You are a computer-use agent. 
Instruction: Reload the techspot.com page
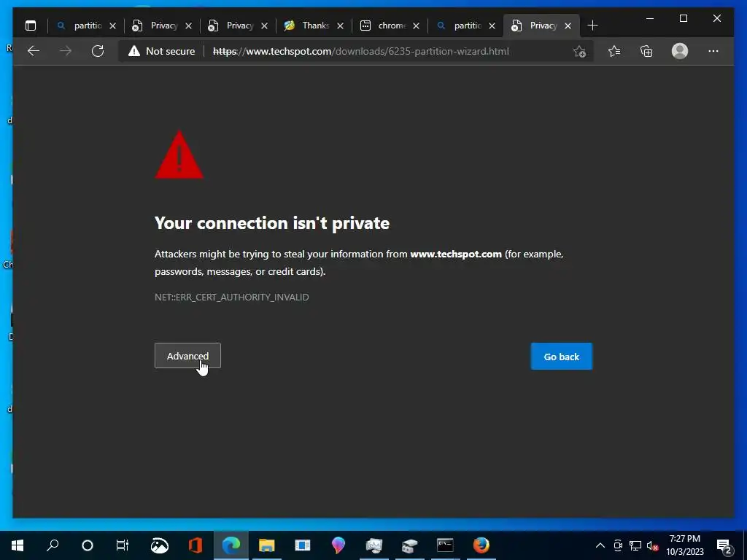pyautogui.click(x=98, y=51)
